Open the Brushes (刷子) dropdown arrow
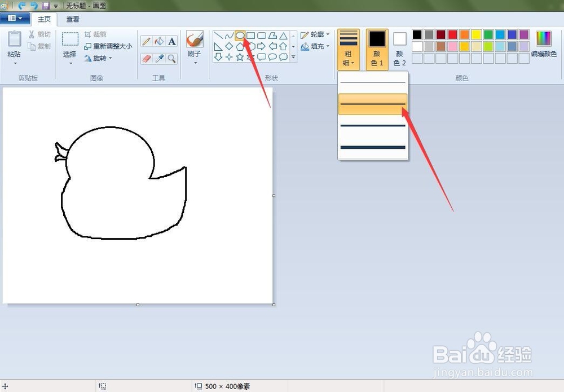The image size is (564, 392). coord(195,63)
